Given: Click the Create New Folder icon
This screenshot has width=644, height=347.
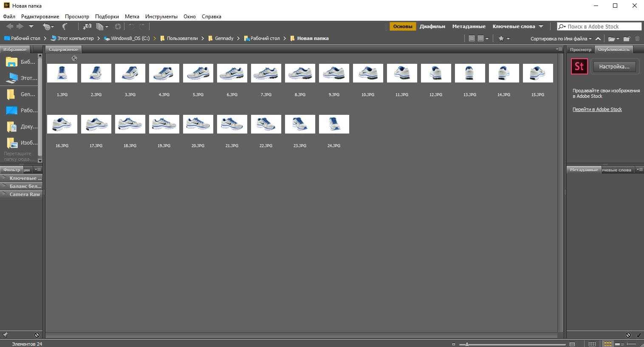Looking at the screenshot, I should pos(627,39).
